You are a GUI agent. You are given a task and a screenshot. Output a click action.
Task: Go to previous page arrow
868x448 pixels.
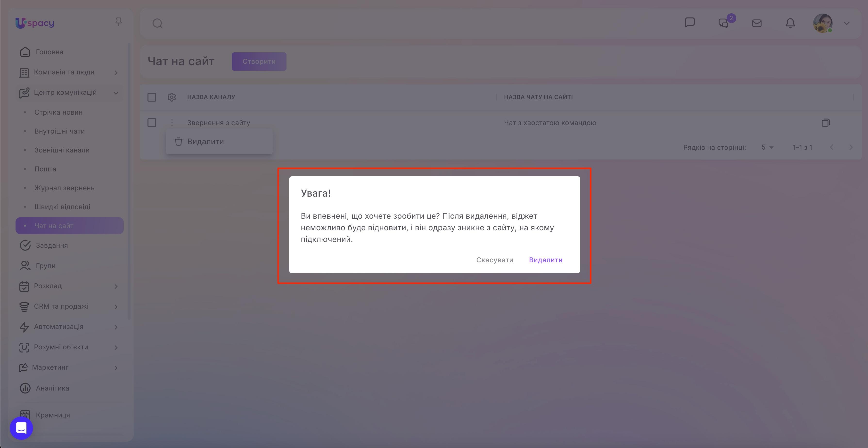coord(831,147)
